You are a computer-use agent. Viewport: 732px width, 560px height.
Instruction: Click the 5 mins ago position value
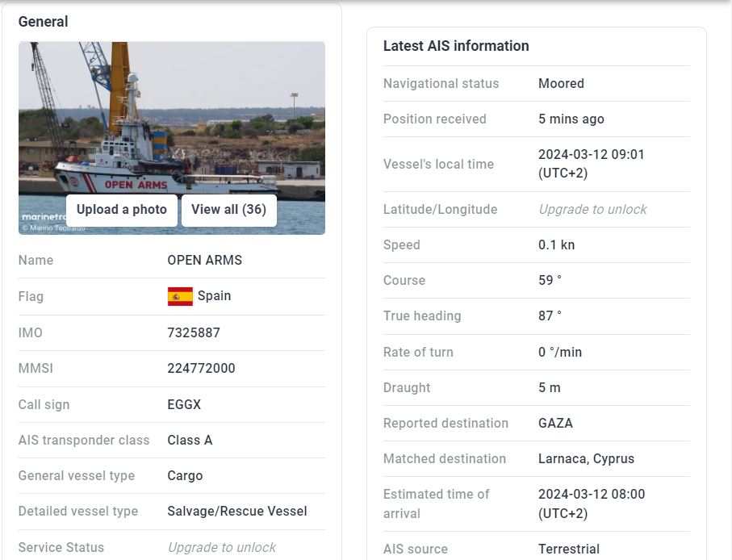pos(571,119)
